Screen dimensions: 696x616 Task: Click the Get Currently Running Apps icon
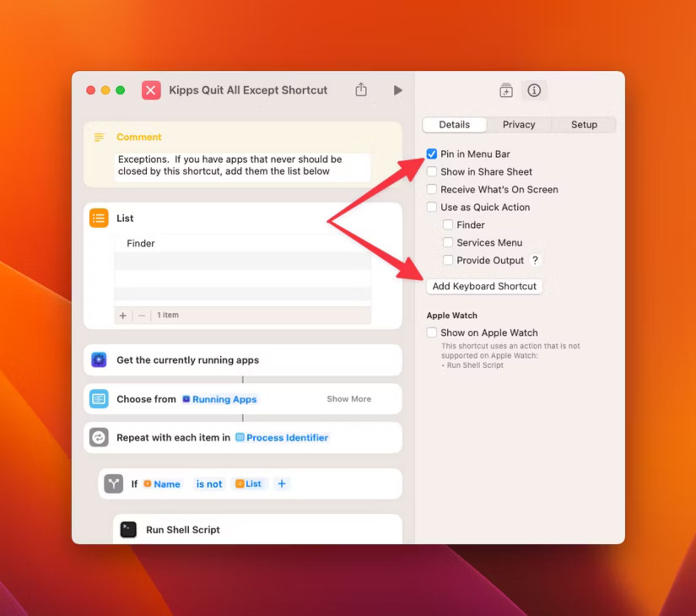pos(98,360)
